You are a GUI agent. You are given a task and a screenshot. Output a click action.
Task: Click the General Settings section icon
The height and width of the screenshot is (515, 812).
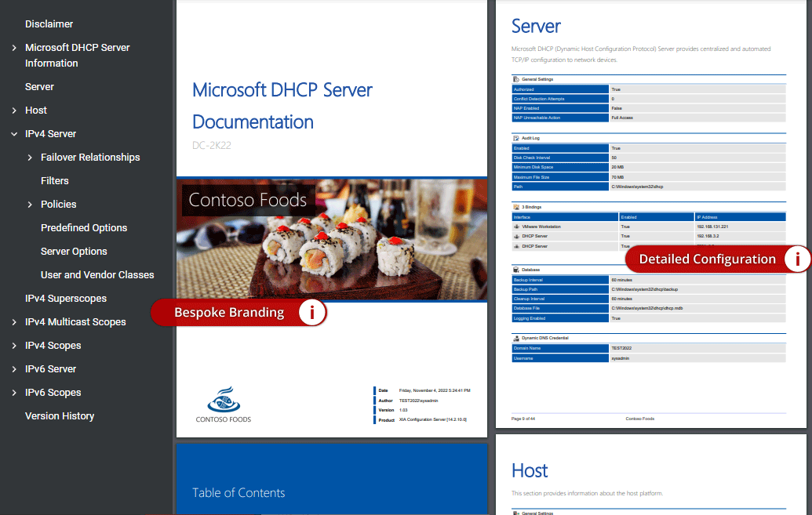pyautogui.click(x=515, y=79)
